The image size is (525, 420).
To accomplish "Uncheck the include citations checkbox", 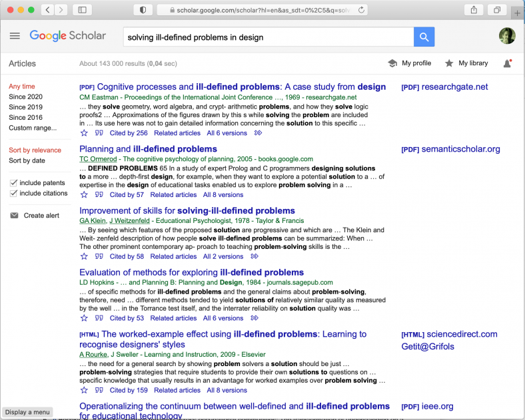I will pos(14,193).
